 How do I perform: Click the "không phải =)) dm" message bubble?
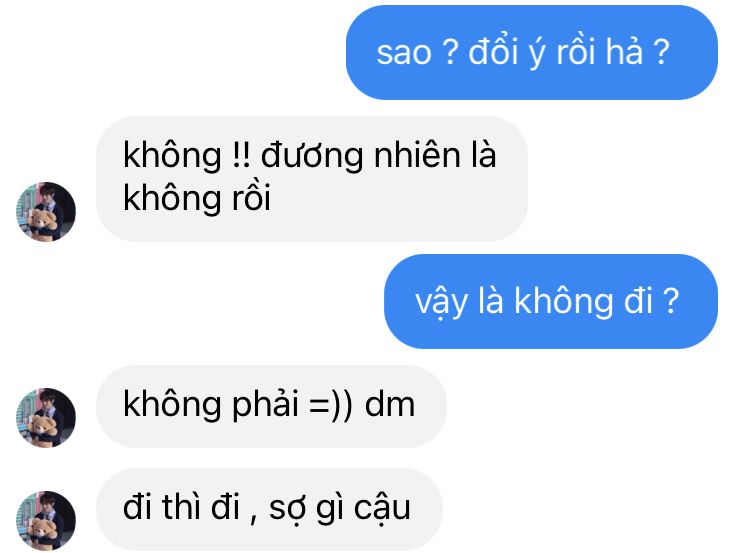tap(271, 407)
